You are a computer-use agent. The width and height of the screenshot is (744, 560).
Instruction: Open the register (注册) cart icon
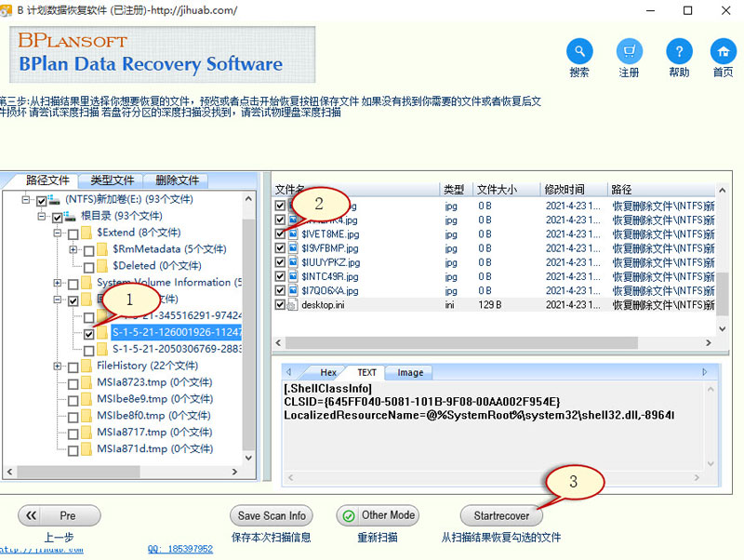(629, 51)
